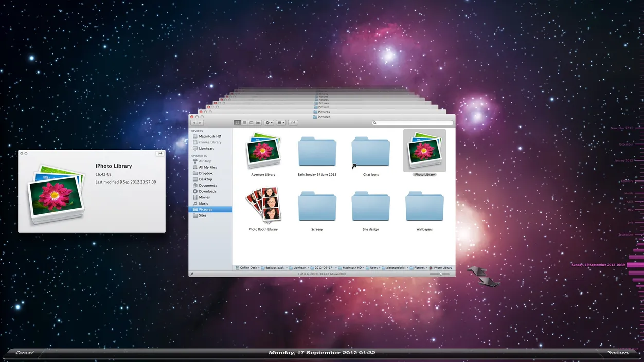
Task: Click the Share button in Finder toolbar
Action: (x=293, y=123)
